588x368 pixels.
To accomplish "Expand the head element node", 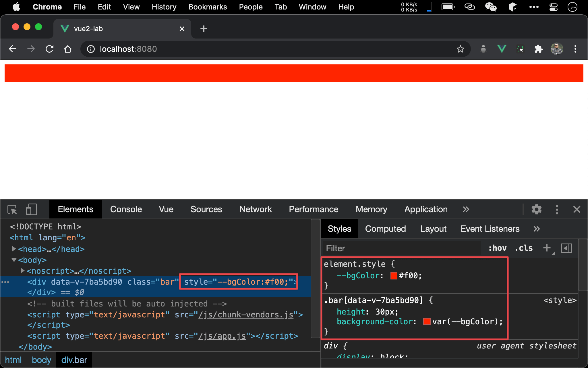I will tap(14, 249).
